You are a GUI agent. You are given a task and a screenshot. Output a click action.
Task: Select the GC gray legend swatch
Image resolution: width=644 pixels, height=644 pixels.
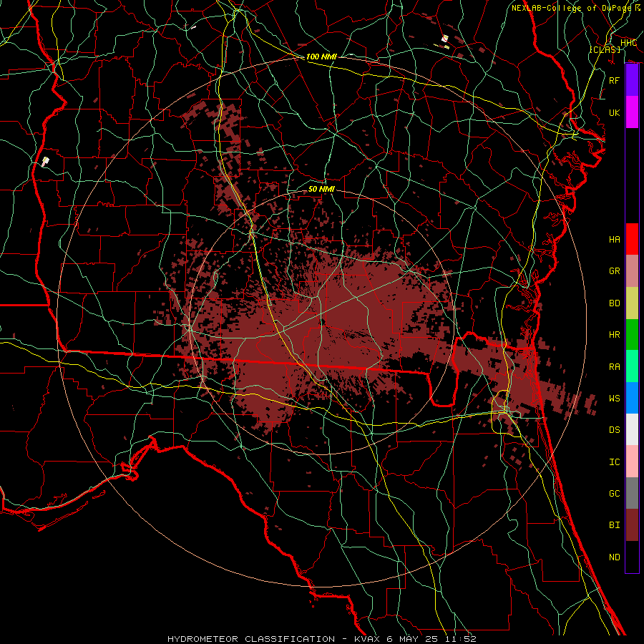point(632,493)
